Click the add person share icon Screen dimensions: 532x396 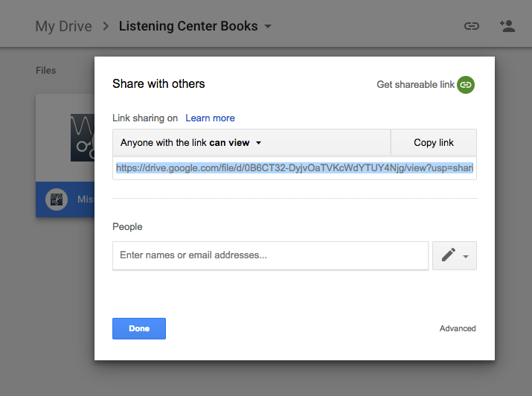[x=507, y=26]
